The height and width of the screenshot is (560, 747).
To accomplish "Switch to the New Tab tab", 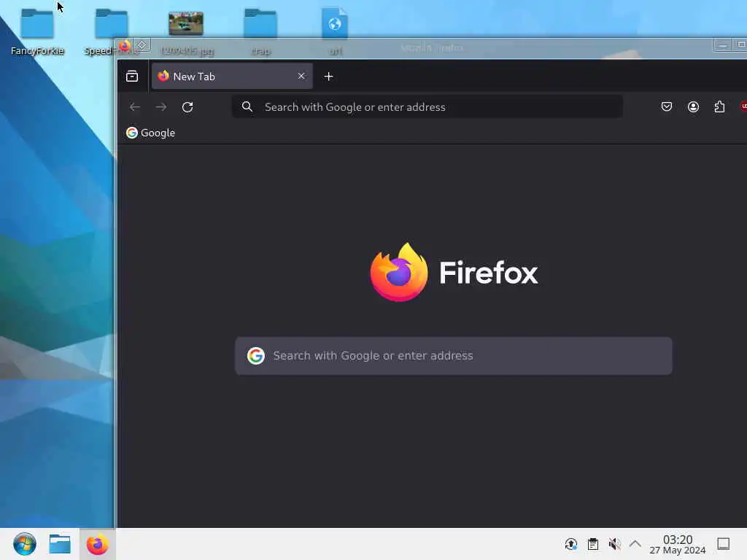I will pyautogui.click(x=232, y=76).
